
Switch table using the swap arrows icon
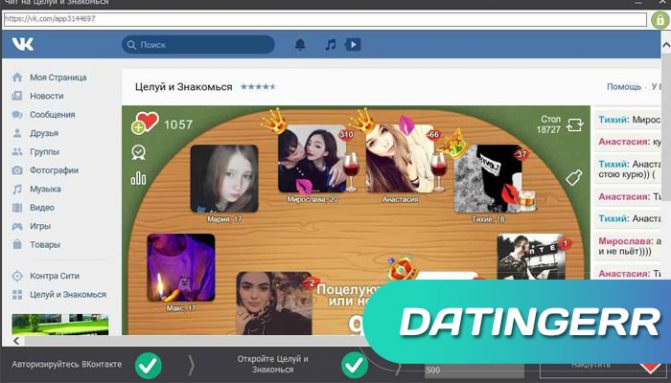[574, 125]
